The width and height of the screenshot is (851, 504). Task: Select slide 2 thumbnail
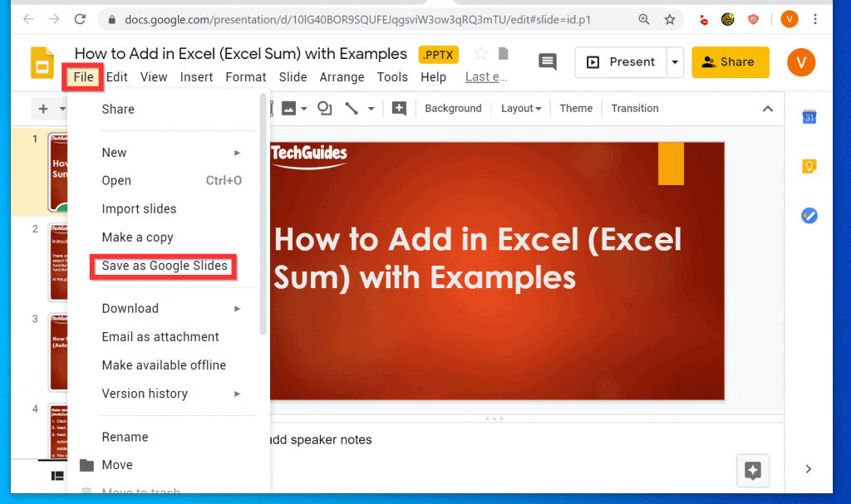click(x=57, y=262)
